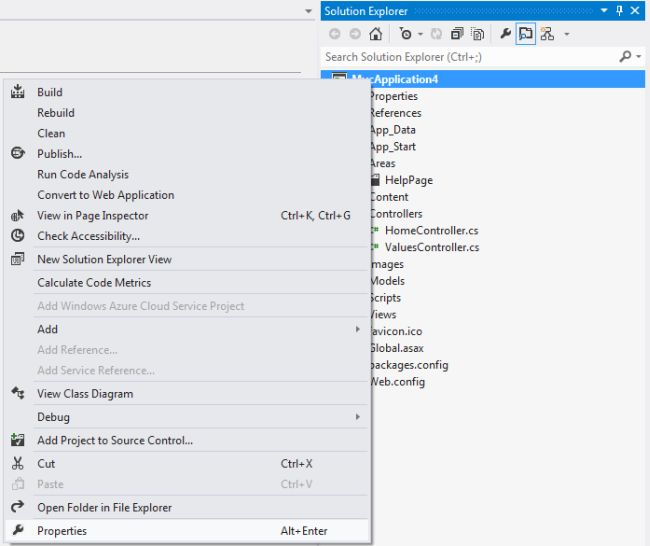Choose Calculate Code Metrics
Screen dimensions: 650x546
click(x=187, y=283)
